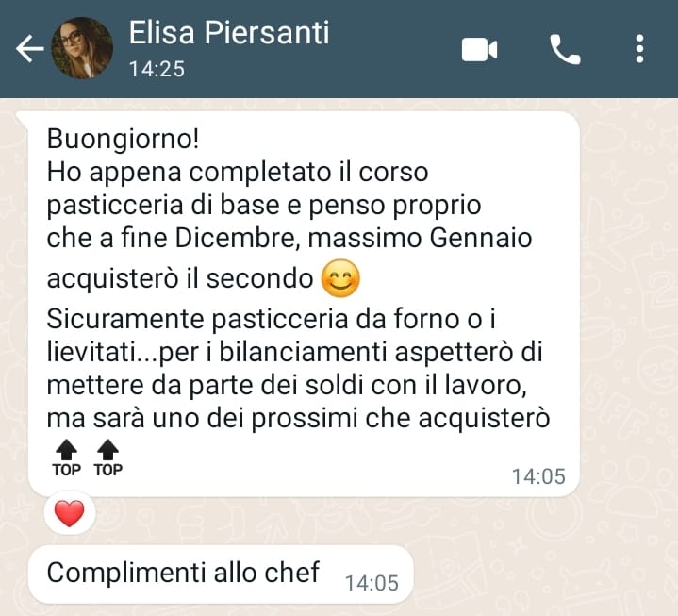Tap the word 'Buongiorno!' in the message
The width and height of the screenshot is (678, 616).
coord(124,139)
